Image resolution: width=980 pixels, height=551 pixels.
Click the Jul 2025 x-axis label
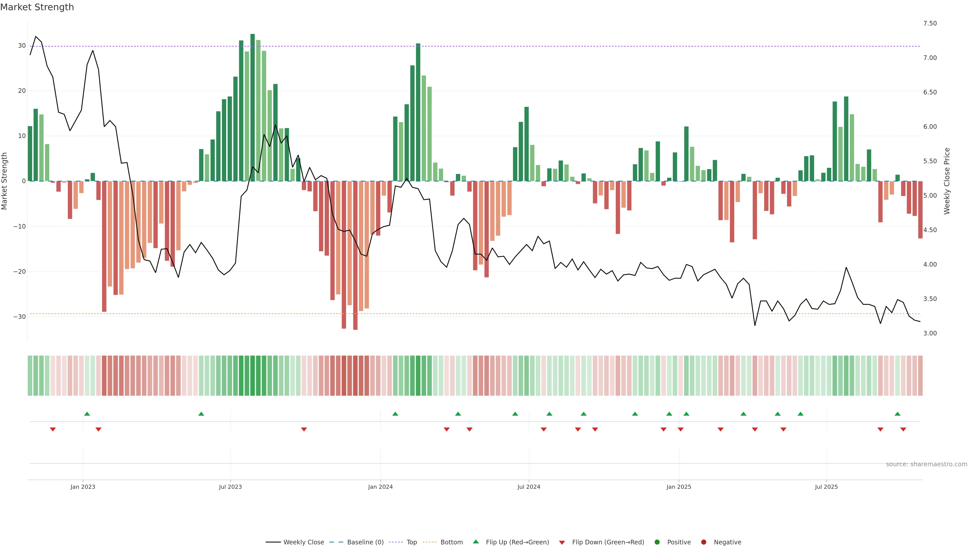[826, 487]
